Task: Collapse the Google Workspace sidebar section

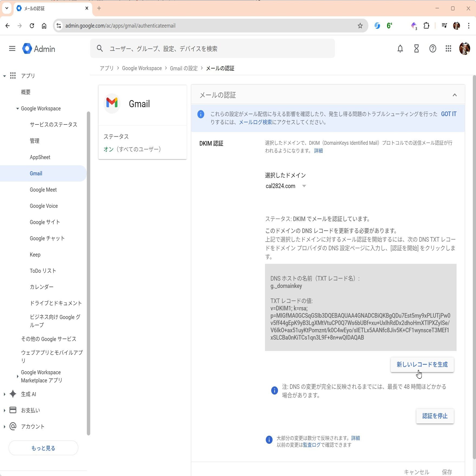Action: pyautogui.click(x=17, y=109)
